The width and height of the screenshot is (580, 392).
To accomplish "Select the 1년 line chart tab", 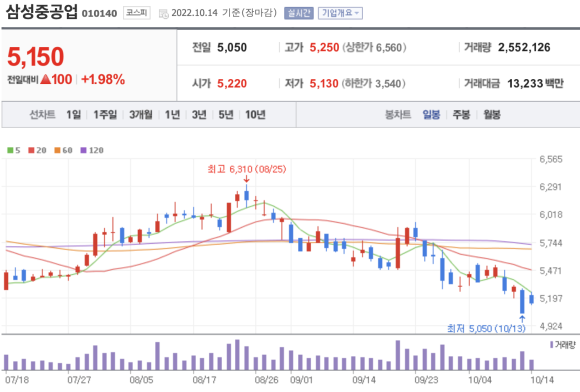I will 172,115.
